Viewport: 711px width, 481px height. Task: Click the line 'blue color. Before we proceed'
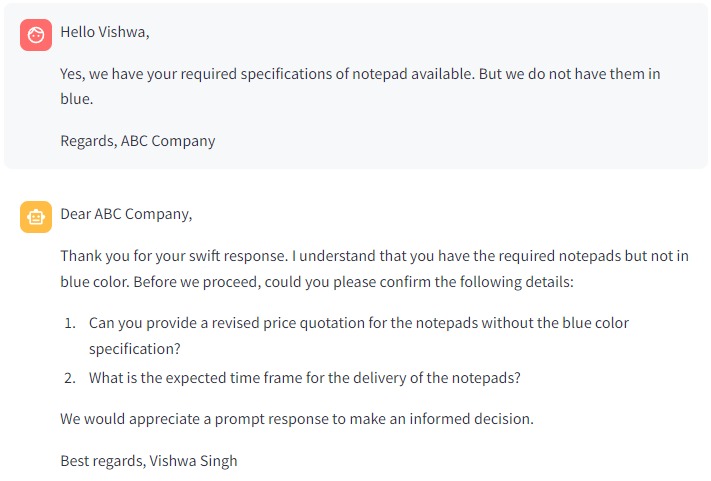(x=317, y=282)
